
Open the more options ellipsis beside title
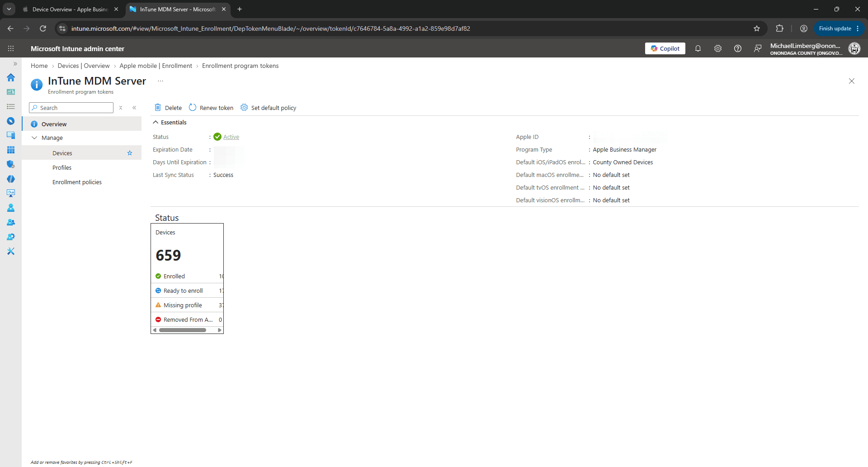pyautogui.click(x=160, y=81)
